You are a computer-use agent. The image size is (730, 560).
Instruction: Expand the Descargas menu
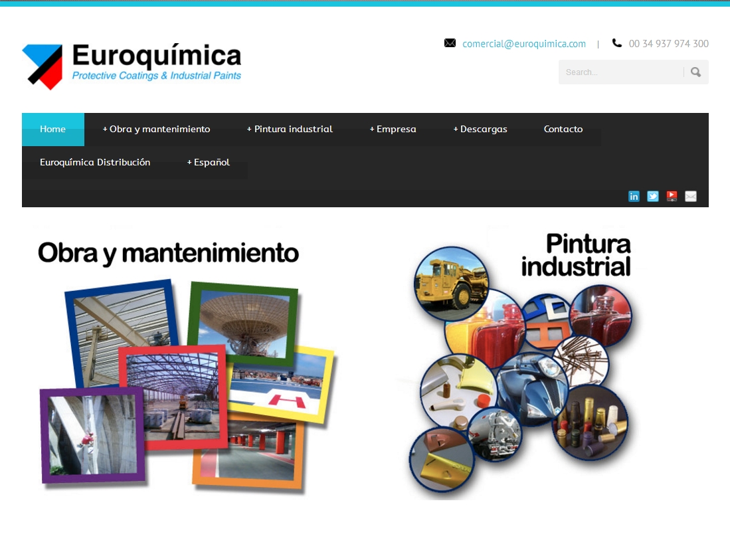[480, 129]
